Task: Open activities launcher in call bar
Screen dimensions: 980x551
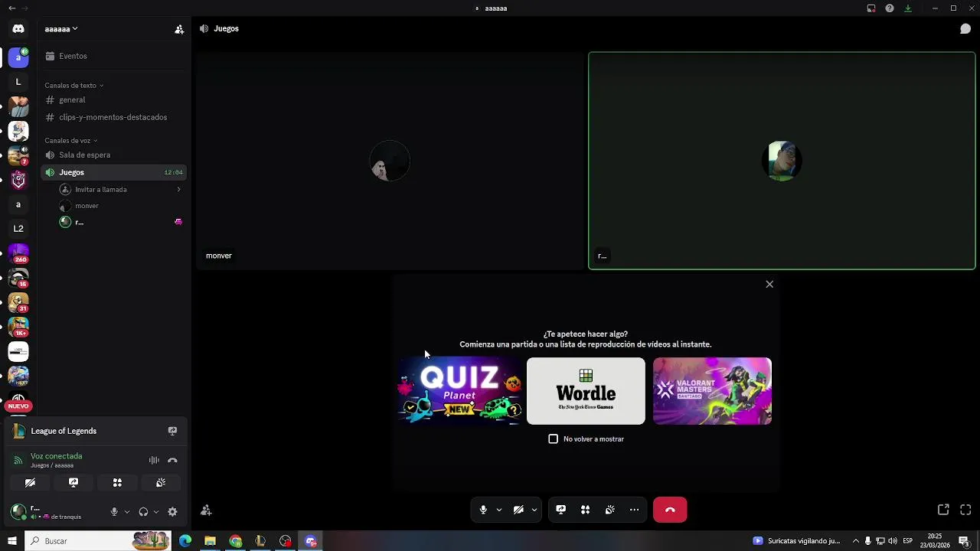Action: pos(586,510)
